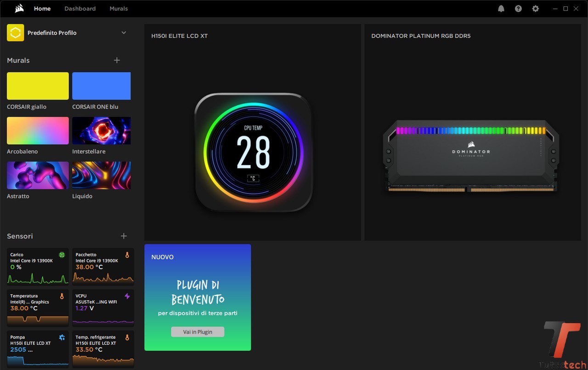Image resolution: width=588 pixels, height=370 pixels.
Task: Choose the Interstellare mural thumbnail
Action: (102, 131)
